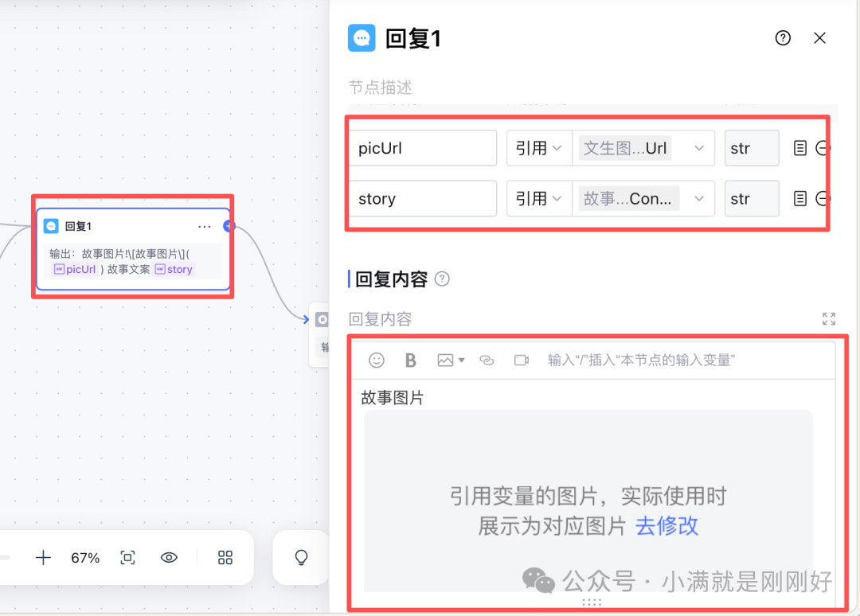Open the description icon in story row
Image resolution: width=860 pixels, height=616 pixels.
point(800,198)
